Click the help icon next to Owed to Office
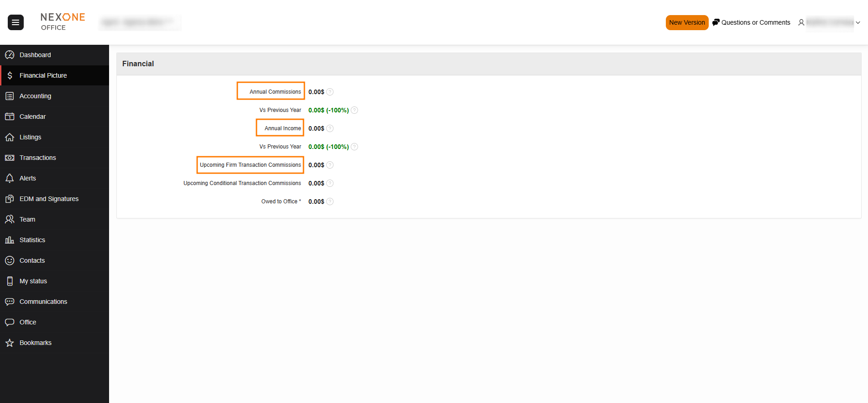 point(330,201)
